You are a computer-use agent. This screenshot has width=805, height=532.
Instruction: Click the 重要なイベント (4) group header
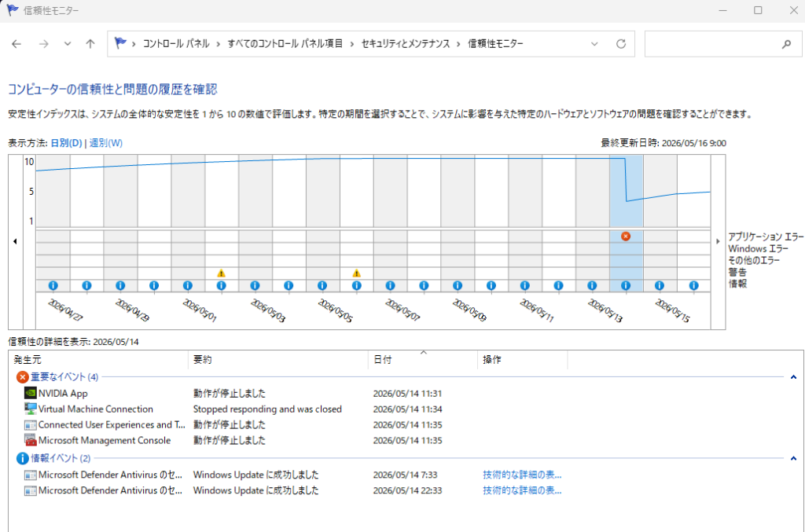pyautogui.click(x=64, y=377)
